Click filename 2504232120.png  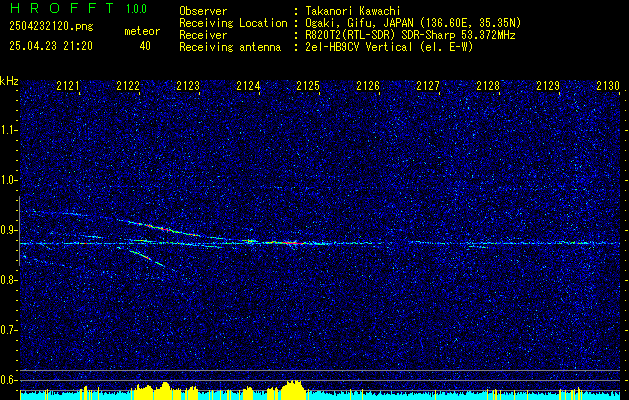[x=51, y=26]
